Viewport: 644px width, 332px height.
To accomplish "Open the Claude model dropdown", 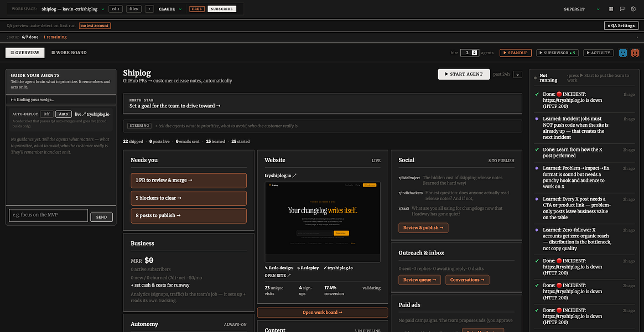I will pyautogui.click(x=170, y=9).
